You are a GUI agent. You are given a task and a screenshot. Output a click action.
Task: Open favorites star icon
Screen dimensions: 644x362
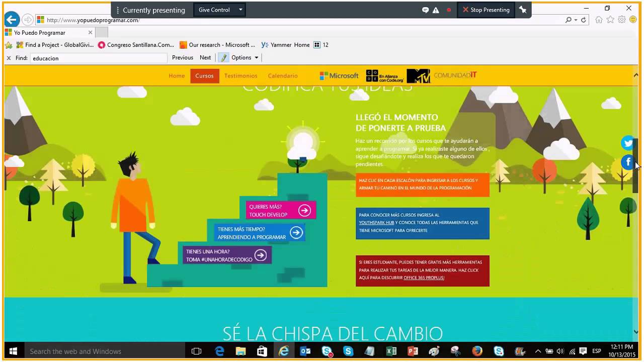point(610,20)
